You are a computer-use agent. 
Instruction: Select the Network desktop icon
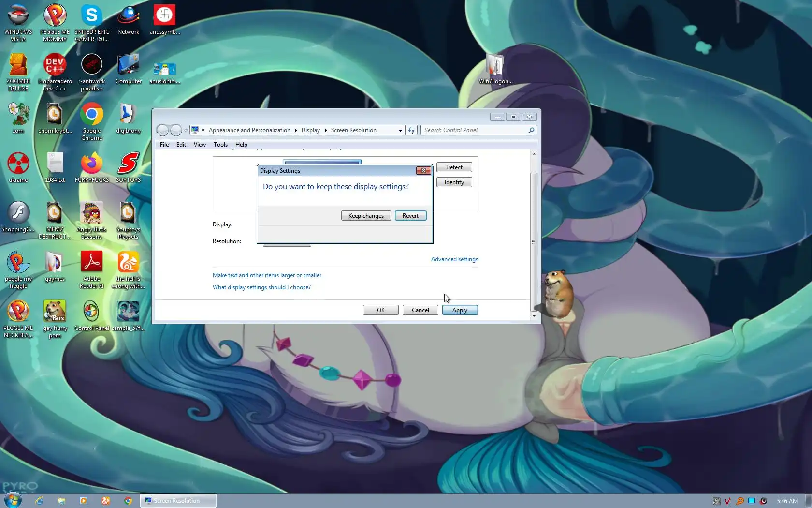click(128, 20)
